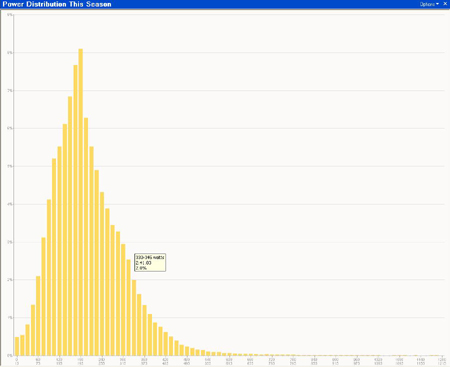Select the bar immediately right of the peak

[86, 237]
